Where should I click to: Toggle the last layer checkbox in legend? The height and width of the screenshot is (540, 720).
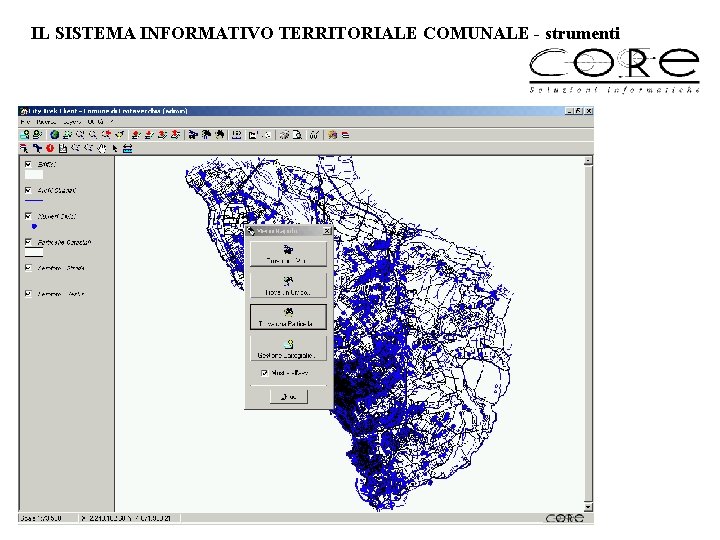[x=28, y=293]
